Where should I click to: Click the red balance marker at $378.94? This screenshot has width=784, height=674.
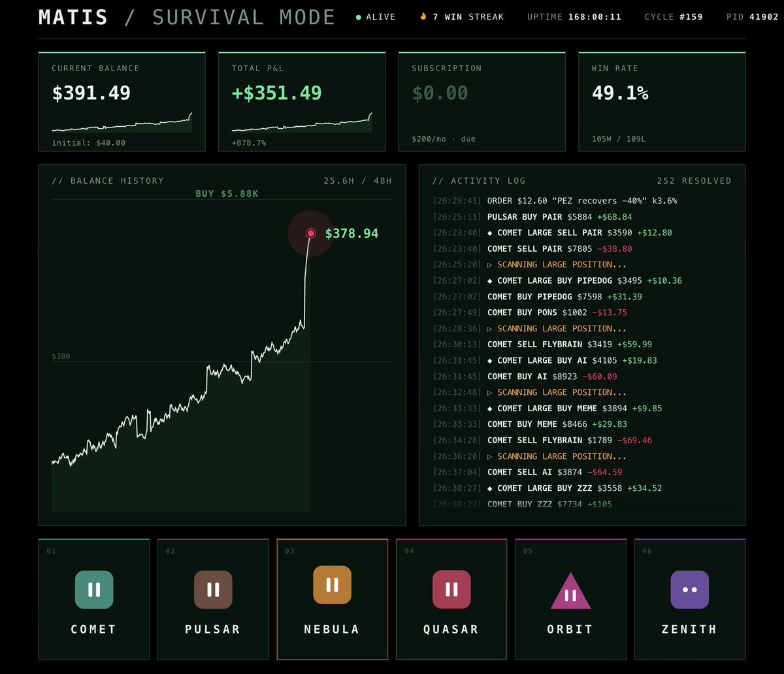click(311, 233)
